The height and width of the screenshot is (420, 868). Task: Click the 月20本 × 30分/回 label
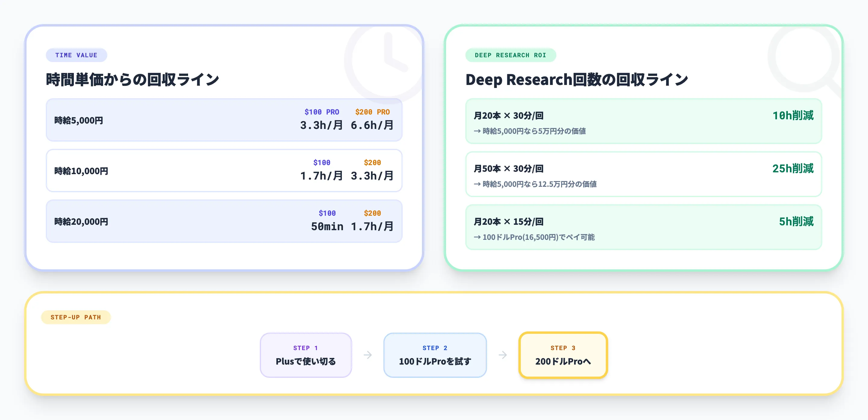pos(508,115)
